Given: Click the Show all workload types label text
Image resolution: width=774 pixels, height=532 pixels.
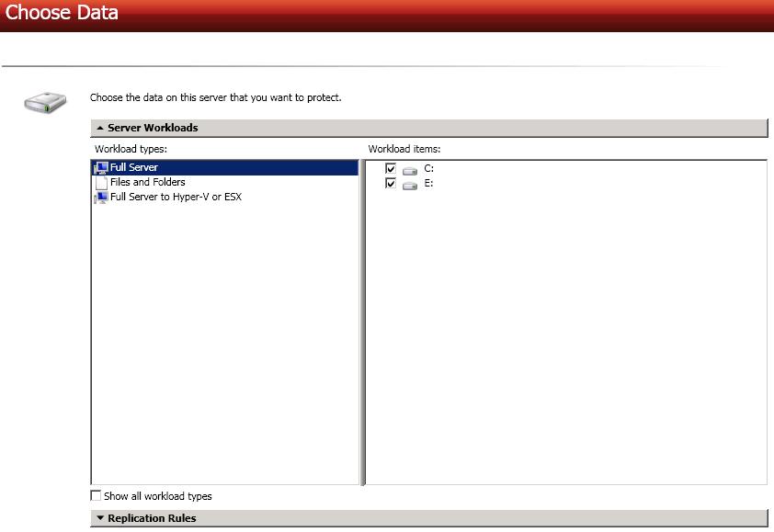Looking at the screenshot, I should (x=157, y=496).
